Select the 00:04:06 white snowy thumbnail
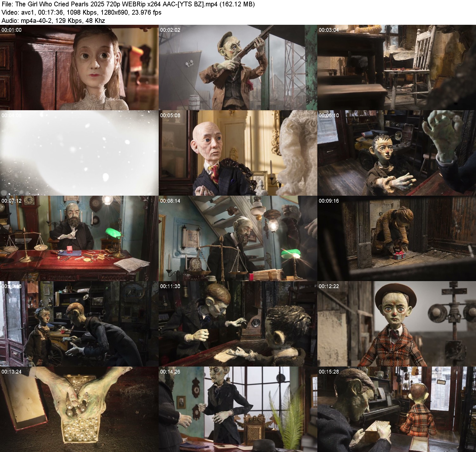This screenshot has width=476, height=452. (x=79, y=153)
